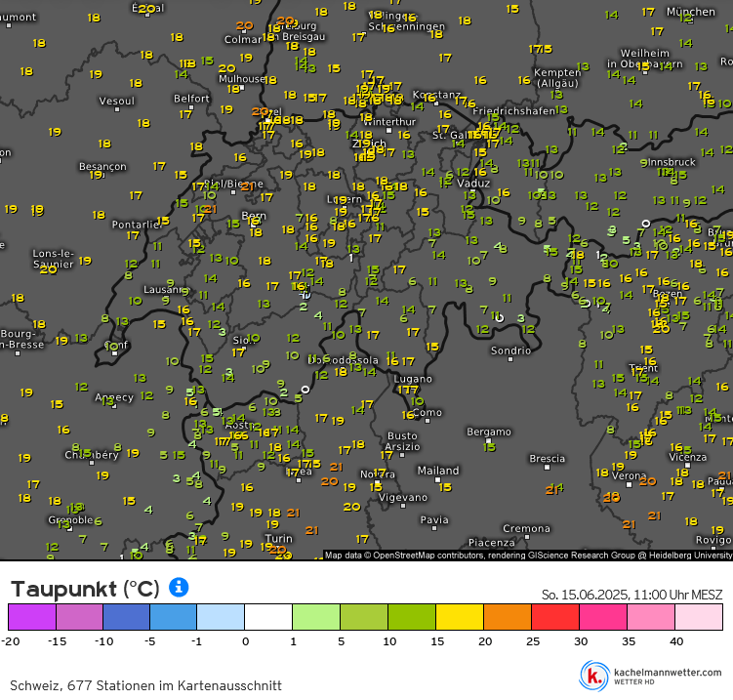Select the orange 20 to 25 legend swatch
Viewport: 733px width, 700px height.
tap(507, 617)
